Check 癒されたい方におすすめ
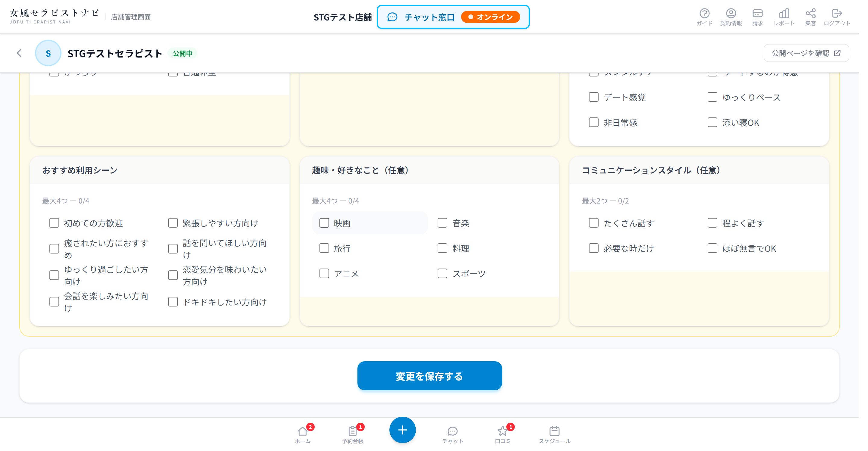 [55, 251]
